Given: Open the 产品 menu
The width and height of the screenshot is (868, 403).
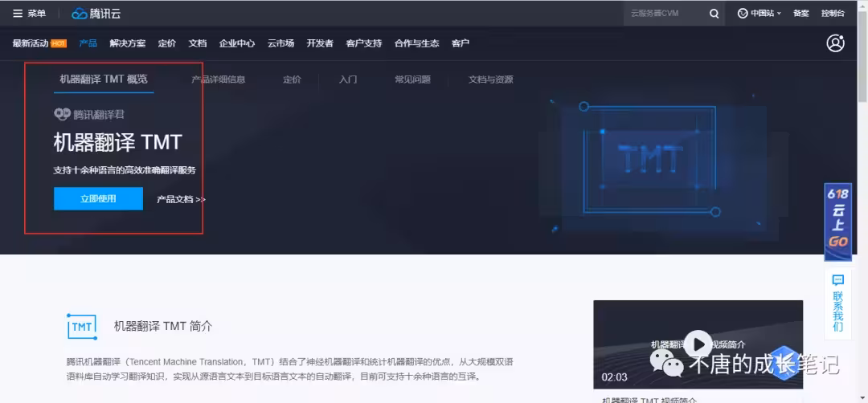Looking at the screenshot, I should [x=88, y=43].
